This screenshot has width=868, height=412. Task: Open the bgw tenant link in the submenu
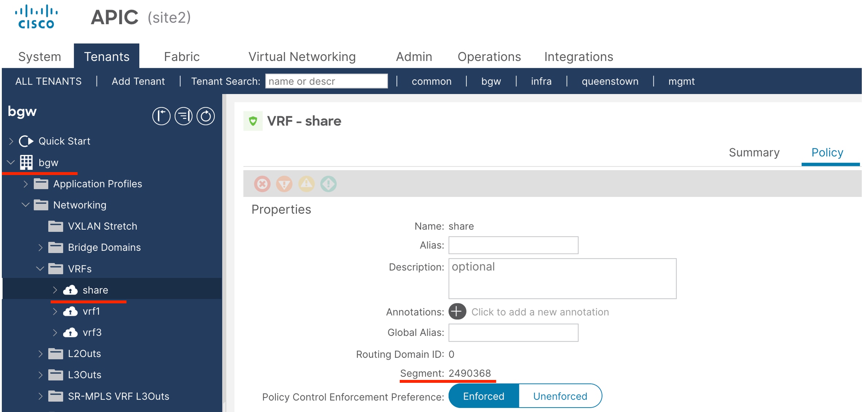pyautogui.click(x=491, y=81)
